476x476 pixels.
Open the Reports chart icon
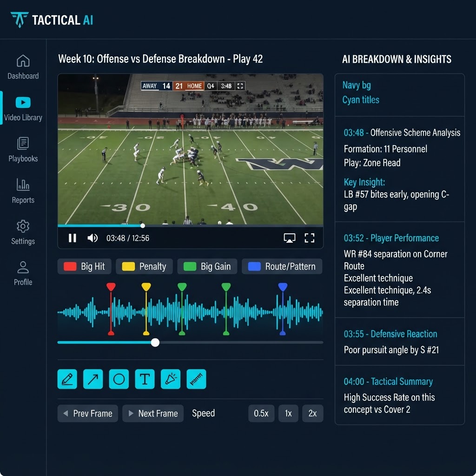[23, 185]
